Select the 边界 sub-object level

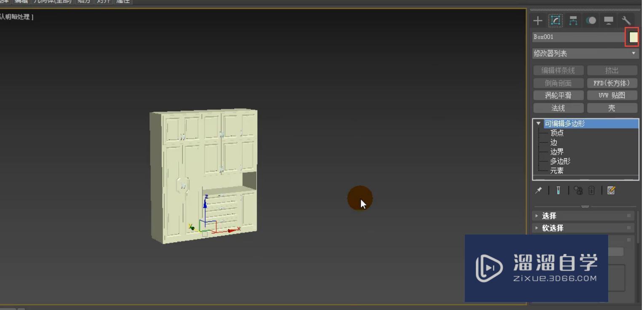(x=557, y=152)
